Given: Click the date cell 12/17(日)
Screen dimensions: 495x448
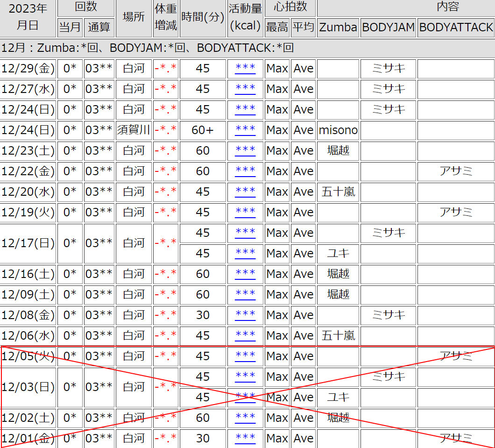Looking at the screenshot, I should pyautogui.click(x=28, y=243).
